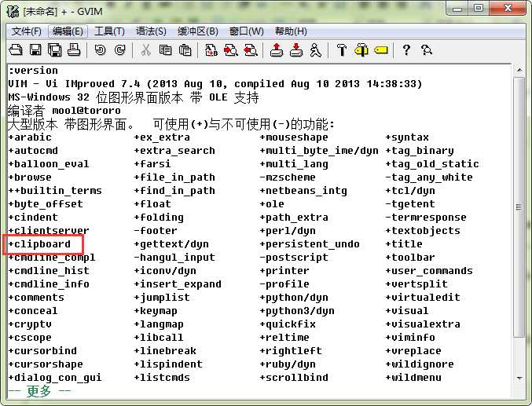Open the 语法(S) menu

[151, 31]
